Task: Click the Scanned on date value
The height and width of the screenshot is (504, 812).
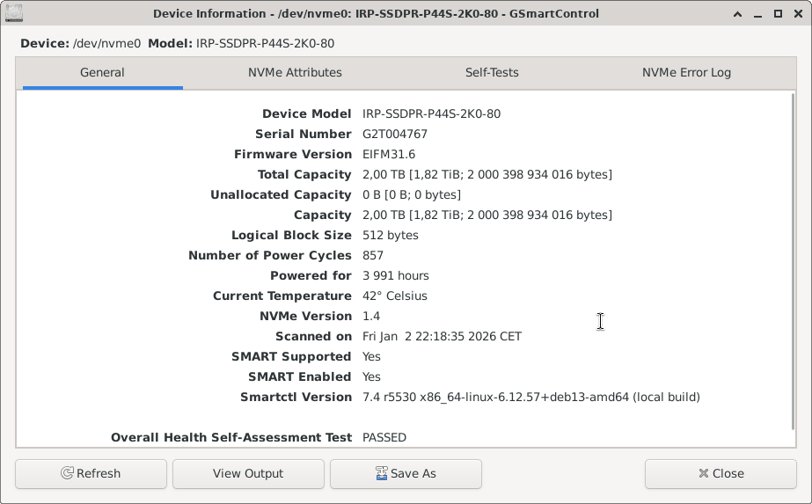Action: [x=442, y=336]
